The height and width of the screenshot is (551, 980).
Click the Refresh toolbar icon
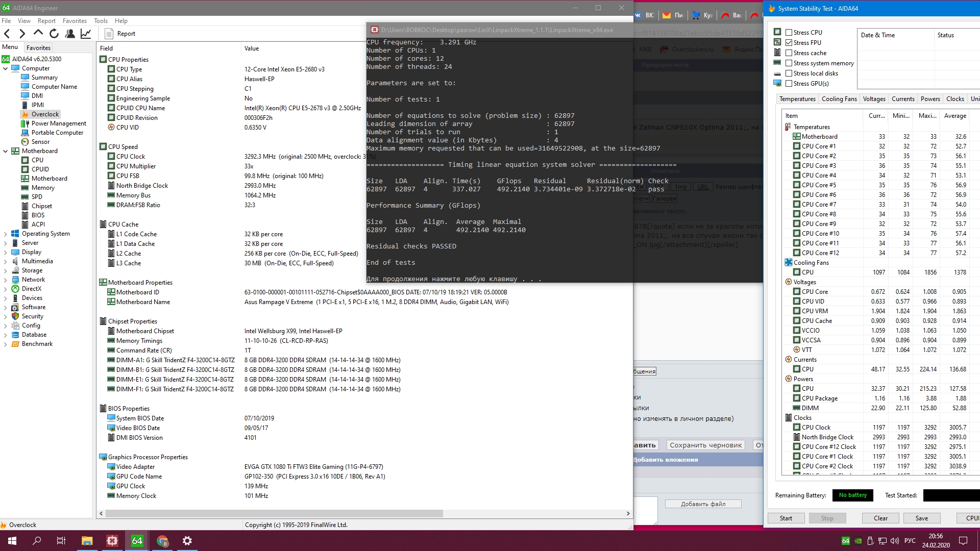click(x=54, y=34)
